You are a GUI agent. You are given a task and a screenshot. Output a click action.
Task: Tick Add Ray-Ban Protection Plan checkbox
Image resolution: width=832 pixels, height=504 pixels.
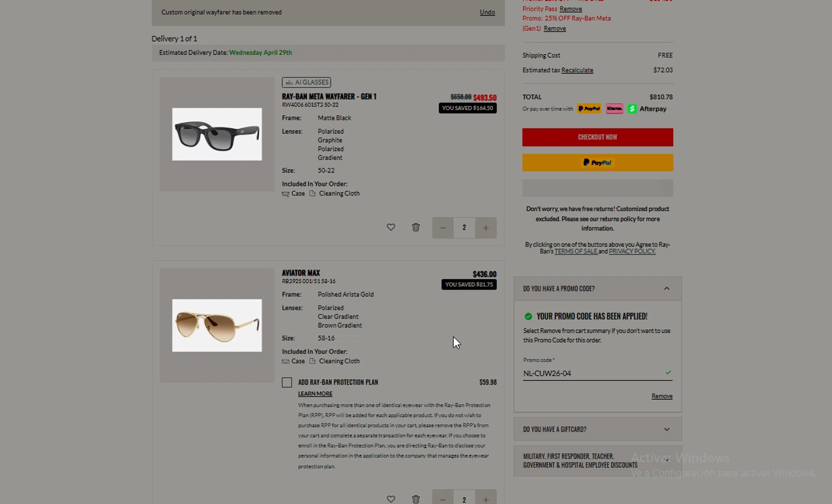tap(287, 383)
